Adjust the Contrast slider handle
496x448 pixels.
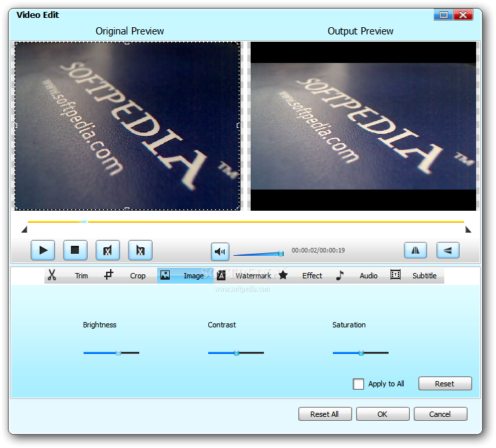(236, 353)
